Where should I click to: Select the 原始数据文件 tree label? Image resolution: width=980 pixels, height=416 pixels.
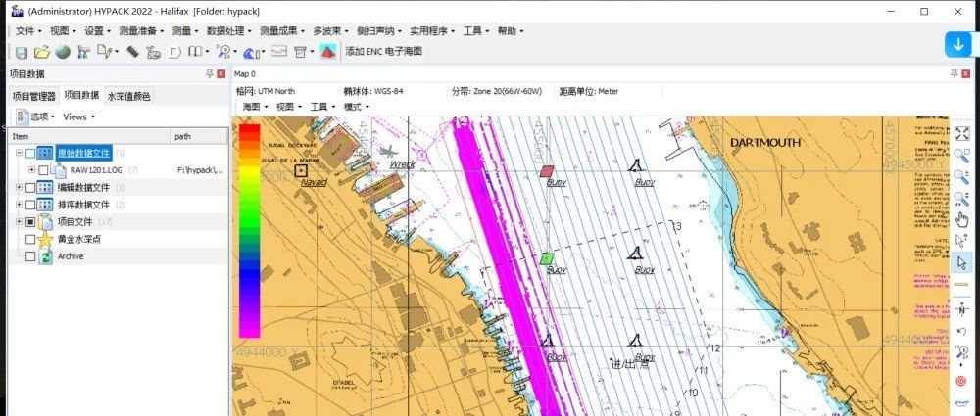tap(83, 153)
